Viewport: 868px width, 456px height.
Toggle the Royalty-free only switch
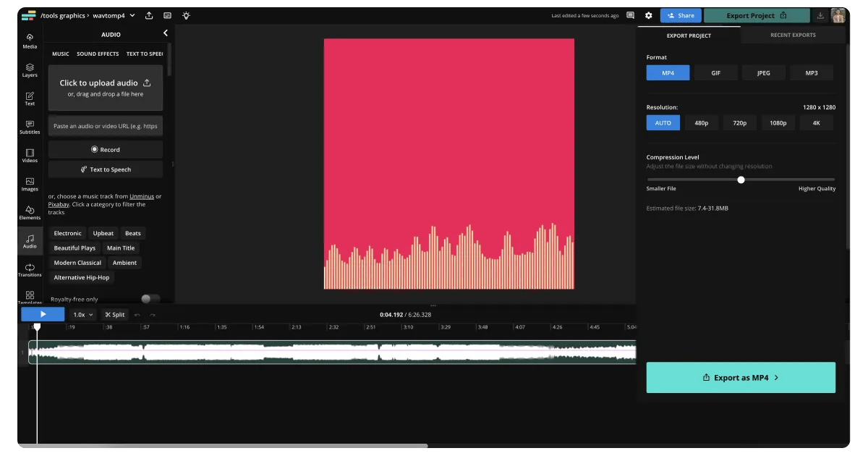[150, 298]
